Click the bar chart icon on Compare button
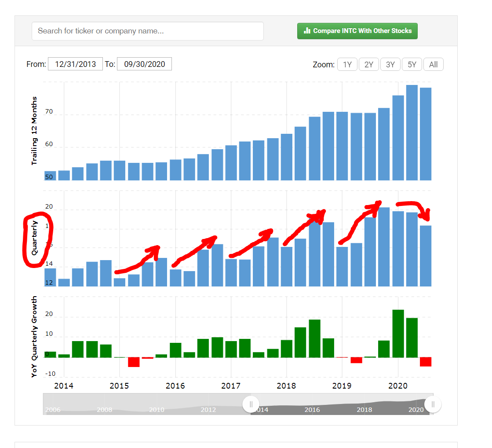The image size is (492, 448). 307,31
